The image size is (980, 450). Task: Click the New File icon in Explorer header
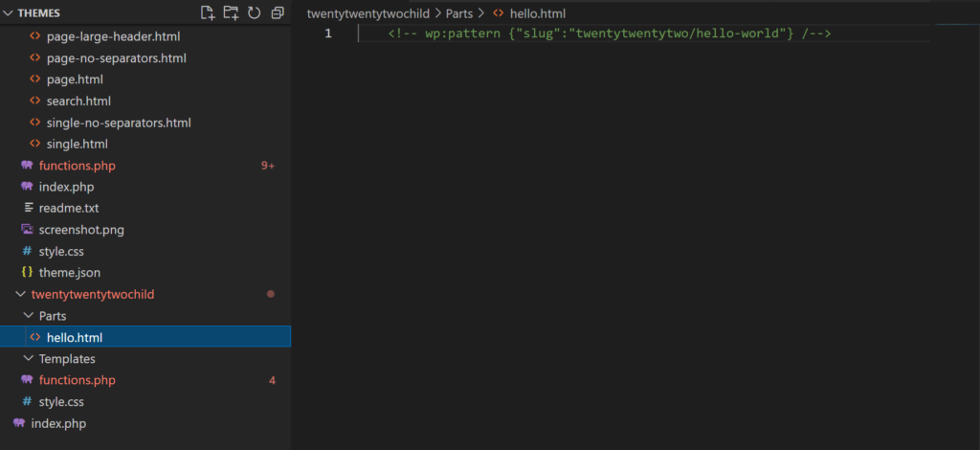point(208,12)
